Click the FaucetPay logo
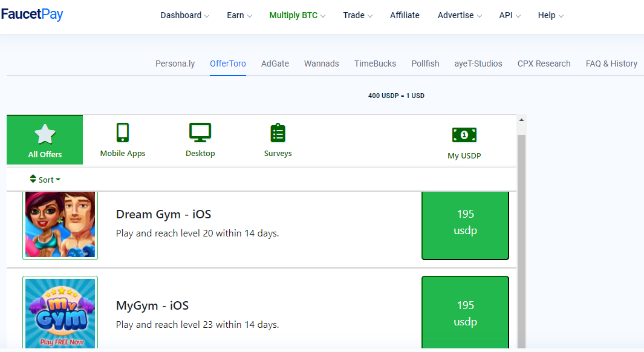The height and width of the screenshot is (352, 644). click(32, 15)
